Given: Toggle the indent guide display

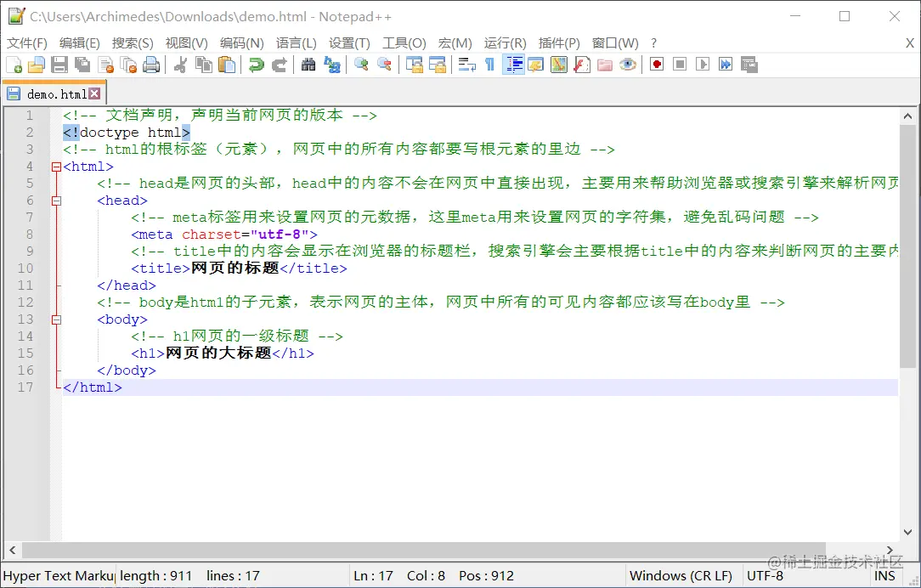Looking at the screenshot, I should click(513, 65).
